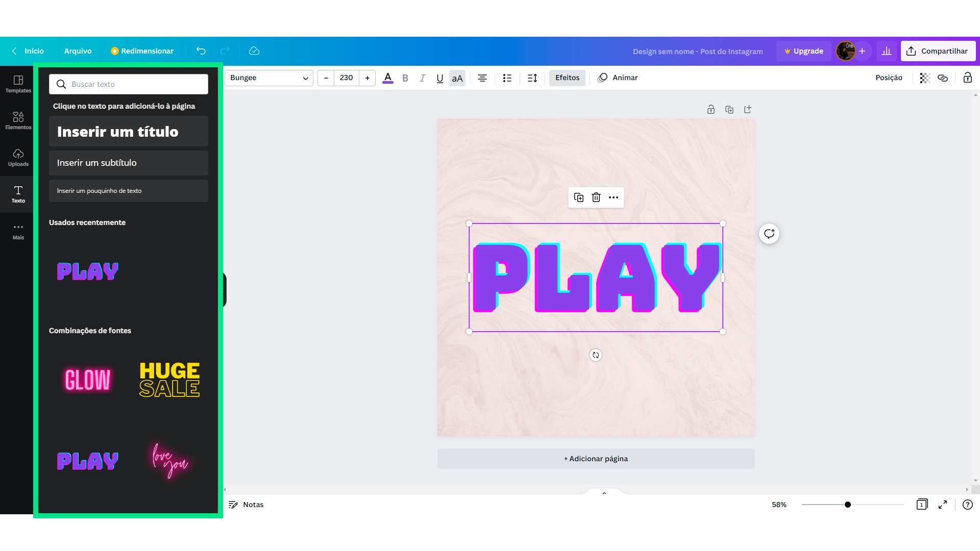Invite collaborator with plus button

(x=862, y=51)
